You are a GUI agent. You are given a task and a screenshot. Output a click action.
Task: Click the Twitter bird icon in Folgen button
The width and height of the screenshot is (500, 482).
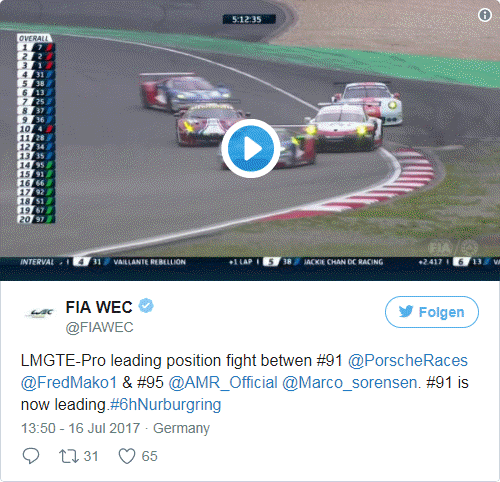[406, 312]
